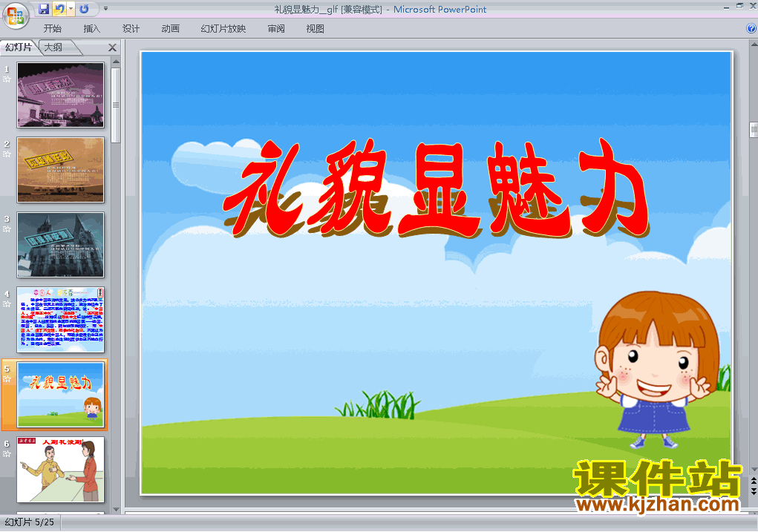Click the Save icon in quick access toolbar

click(x=44, y=9)
